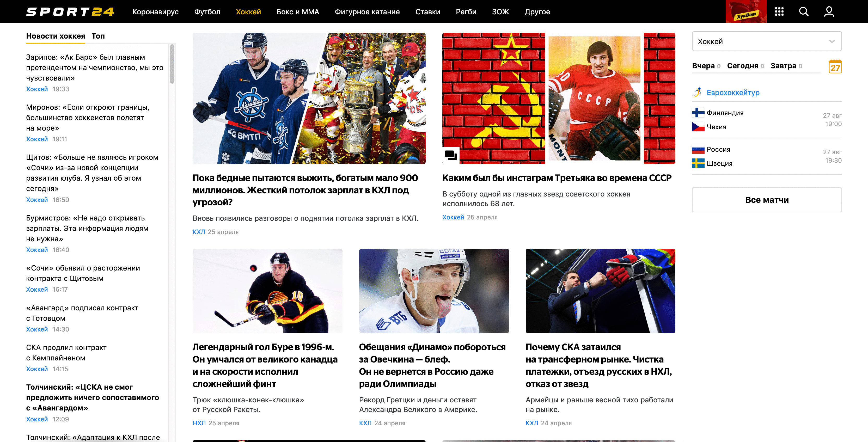Click the Еврохоккейтур tournament icon
The image size is (868, 442).
(697, 92)
